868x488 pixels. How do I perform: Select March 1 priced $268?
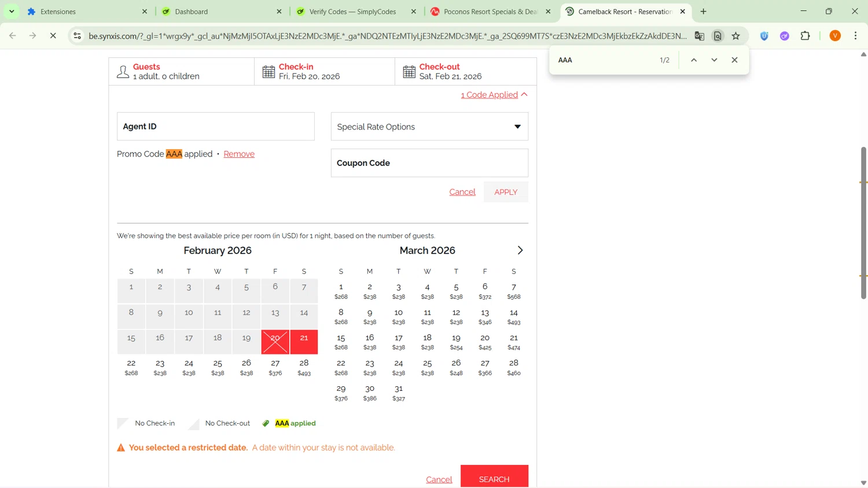coord(341,291)
